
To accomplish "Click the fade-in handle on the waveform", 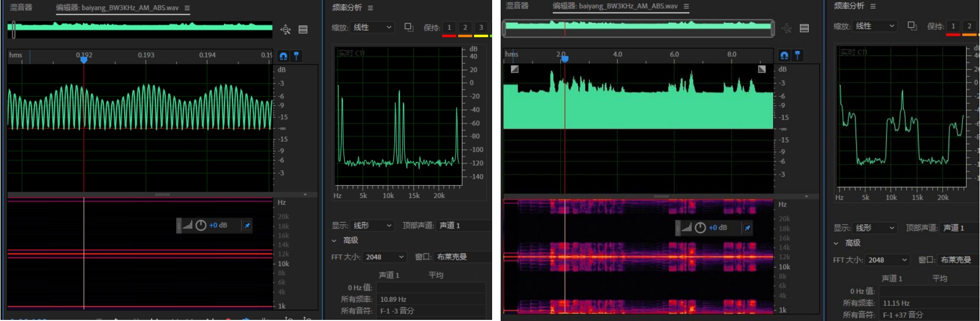I will (514, 69).
